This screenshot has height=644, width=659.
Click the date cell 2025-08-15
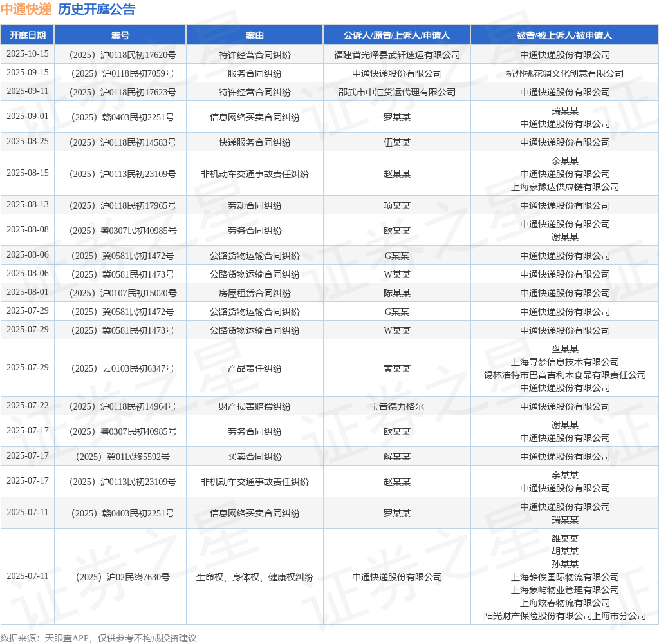(x=28, y=173)
